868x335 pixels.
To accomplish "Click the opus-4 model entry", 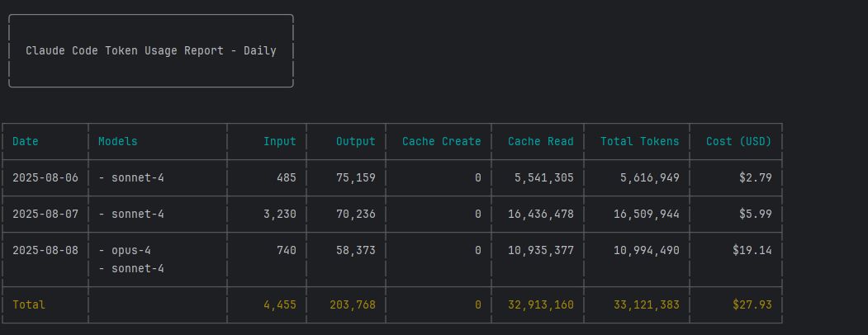I will tap(131, 250).
